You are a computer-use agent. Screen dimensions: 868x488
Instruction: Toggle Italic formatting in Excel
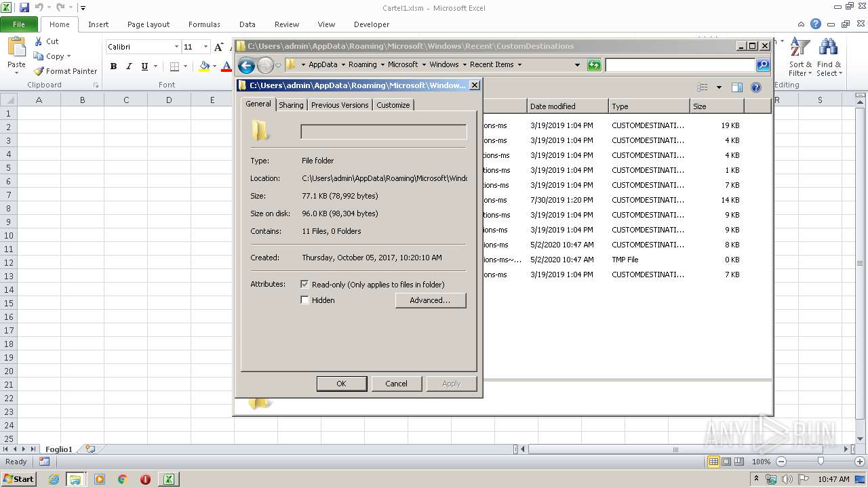click(x=129, y=66)
